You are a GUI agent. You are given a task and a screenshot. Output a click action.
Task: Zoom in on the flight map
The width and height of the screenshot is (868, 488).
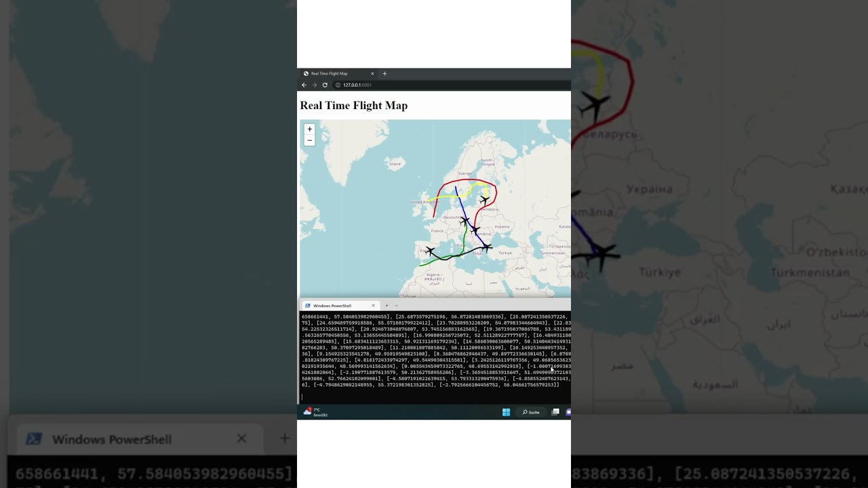coord(309,129)
